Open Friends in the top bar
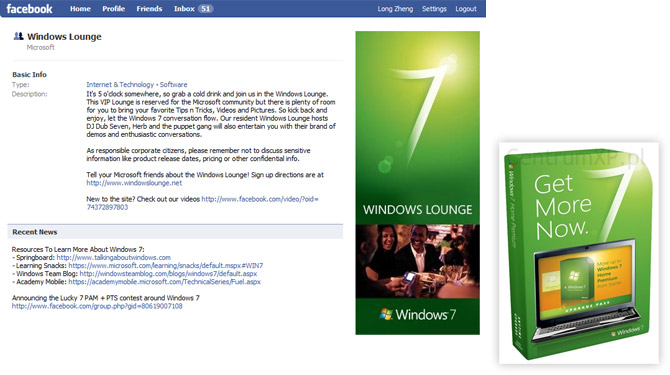670x375 pixels. click(149, 9)
